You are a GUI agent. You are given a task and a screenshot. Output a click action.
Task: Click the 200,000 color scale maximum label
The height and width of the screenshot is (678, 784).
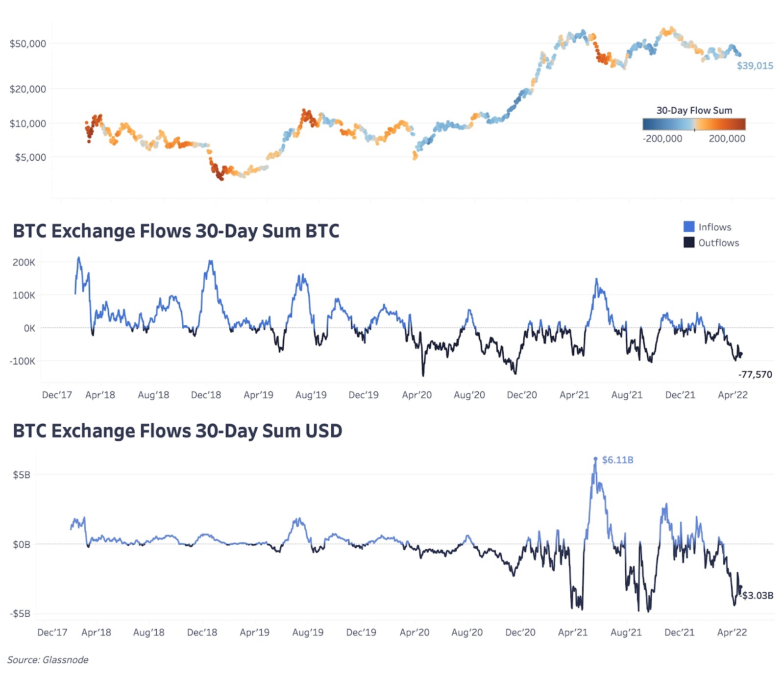727,139
